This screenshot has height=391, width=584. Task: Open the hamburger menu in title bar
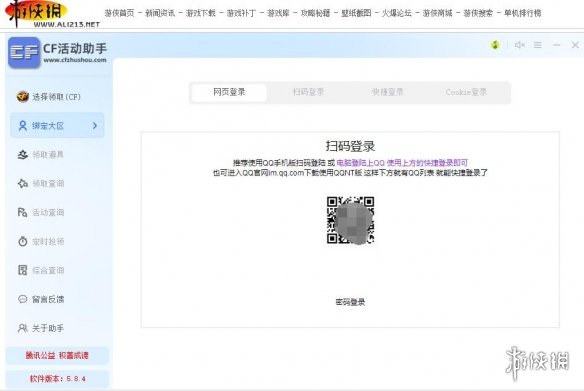(x=537, y=45)
